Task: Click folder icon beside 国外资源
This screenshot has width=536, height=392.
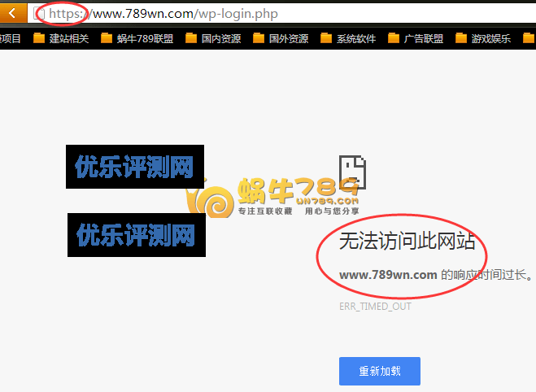Action: [x=259, y=38]
